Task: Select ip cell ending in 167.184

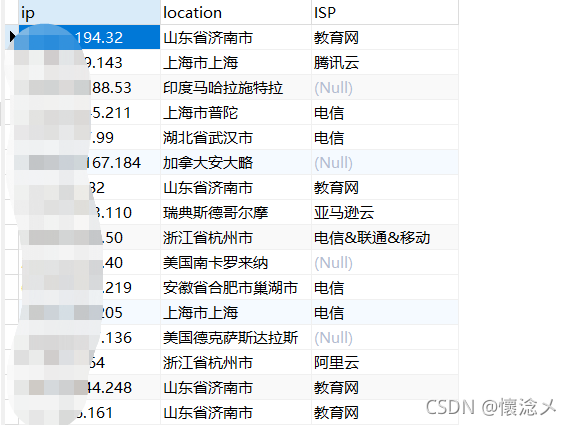Action: click(x=89, y=162)
